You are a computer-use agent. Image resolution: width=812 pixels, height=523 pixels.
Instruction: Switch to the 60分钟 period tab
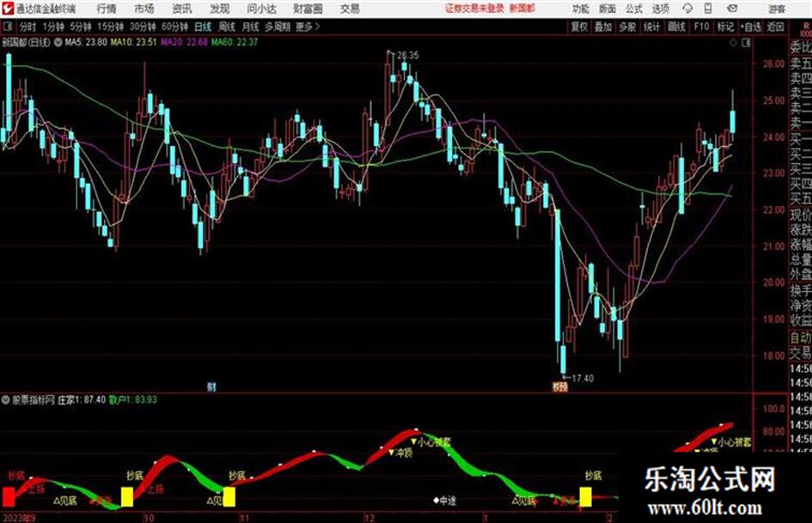tap(174, 27)
